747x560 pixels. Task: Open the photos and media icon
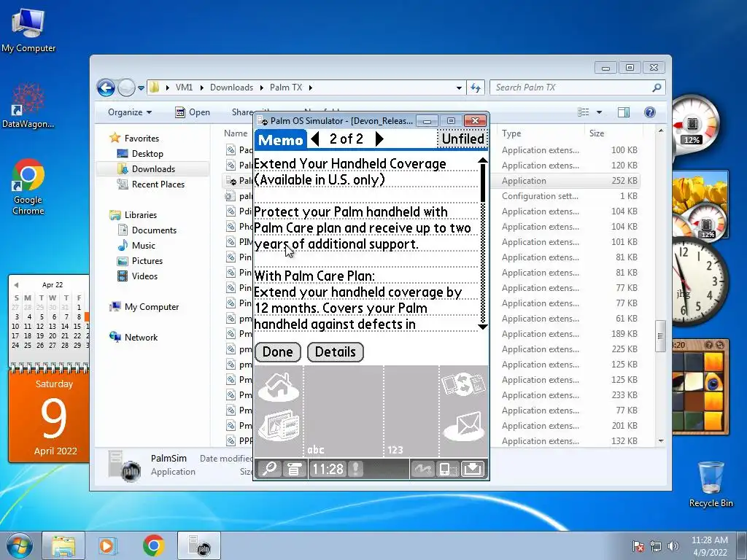(279, 425)
